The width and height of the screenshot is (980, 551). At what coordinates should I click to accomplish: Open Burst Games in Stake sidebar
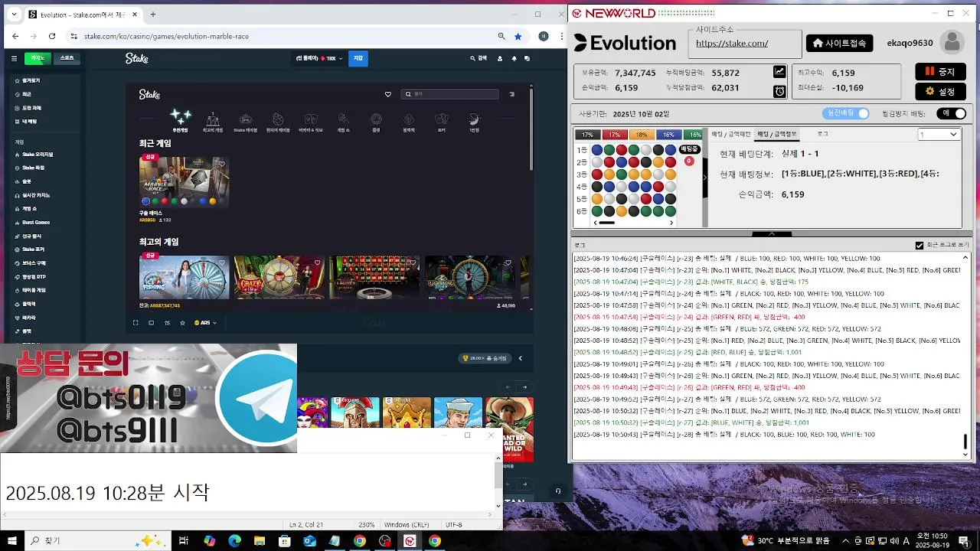point(36,222)
